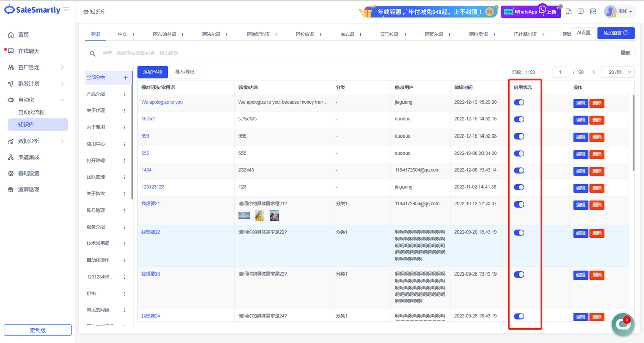Close the WhatsApp 上新 banner
The width and height of the screenshot is (644, 343).
(560, 7)
